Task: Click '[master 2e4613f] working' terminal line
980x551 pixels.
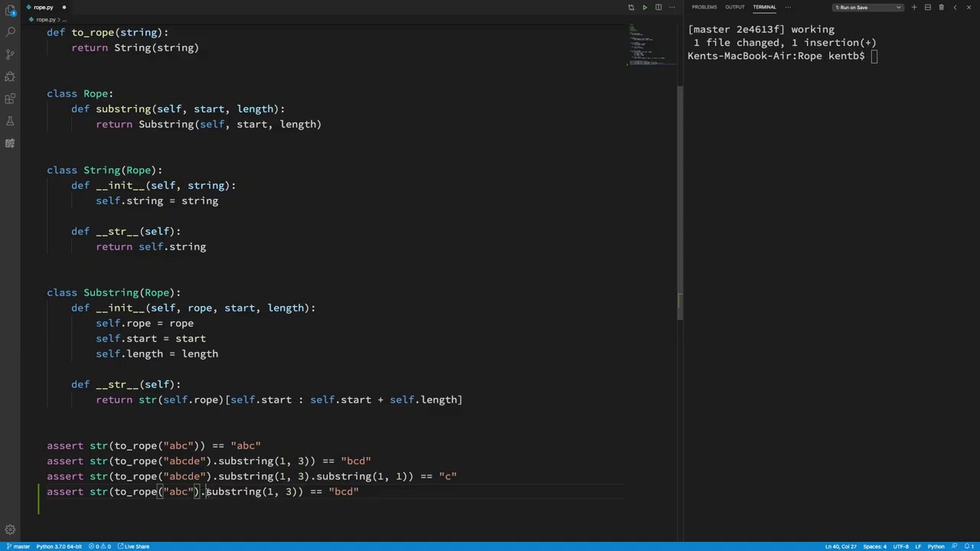Action: point(761,30)
